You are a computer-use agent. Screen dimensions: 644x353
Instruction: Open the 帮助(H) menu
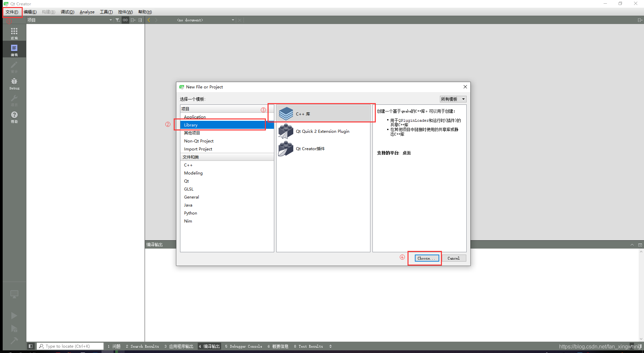145,12
